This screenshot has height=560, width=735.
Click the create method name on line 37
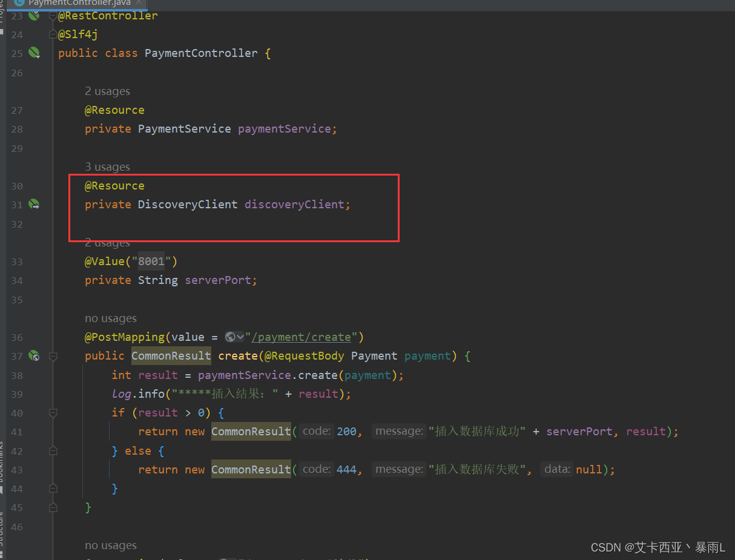[x=238, y=356]
